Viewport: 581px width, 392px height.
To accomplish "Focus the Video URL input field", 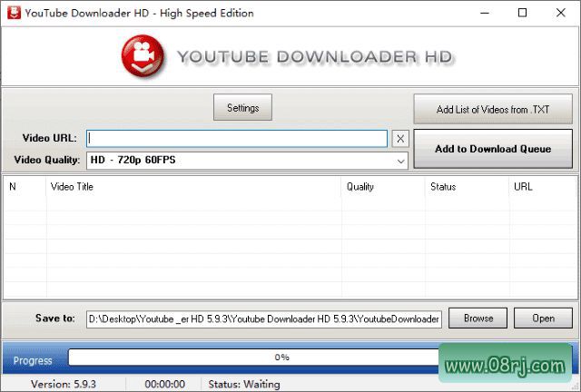I will (x=237, y=139).
